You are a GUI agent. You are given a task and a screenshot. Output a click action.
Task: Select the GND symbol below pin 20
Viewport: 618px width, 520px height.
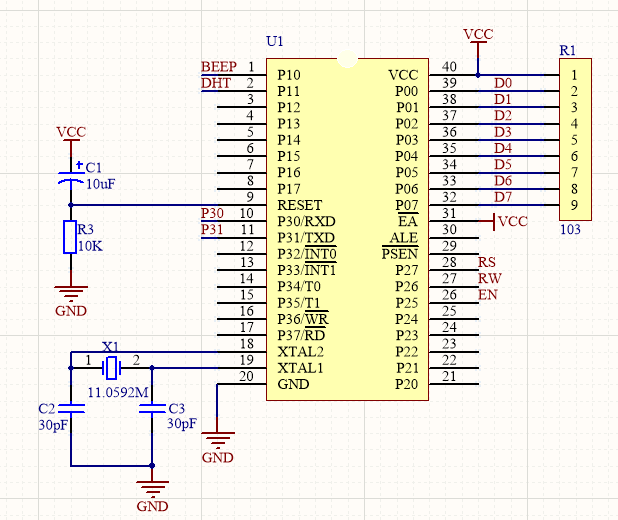[x=218, y=448]
